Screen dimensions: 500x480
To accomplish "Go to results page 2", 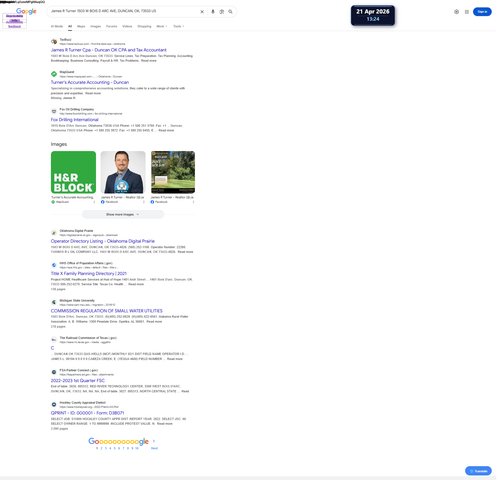I will tap(101, 448).
